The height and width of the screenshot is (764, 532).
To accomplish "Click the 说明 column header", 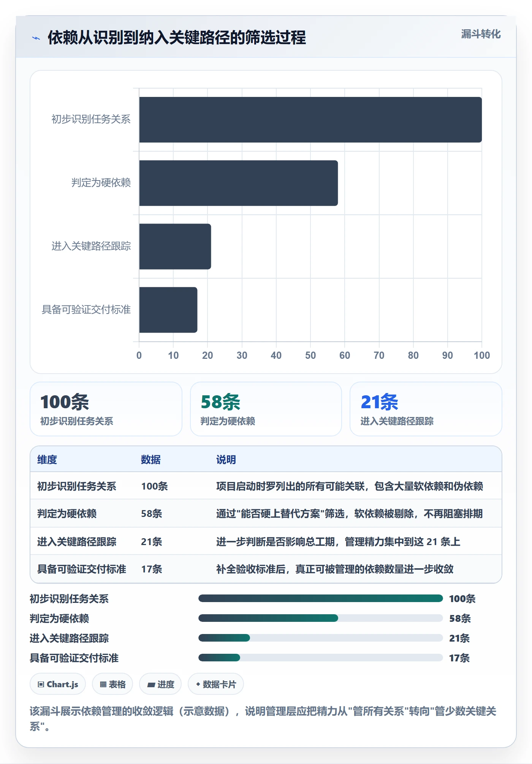I will pos(226,460).
